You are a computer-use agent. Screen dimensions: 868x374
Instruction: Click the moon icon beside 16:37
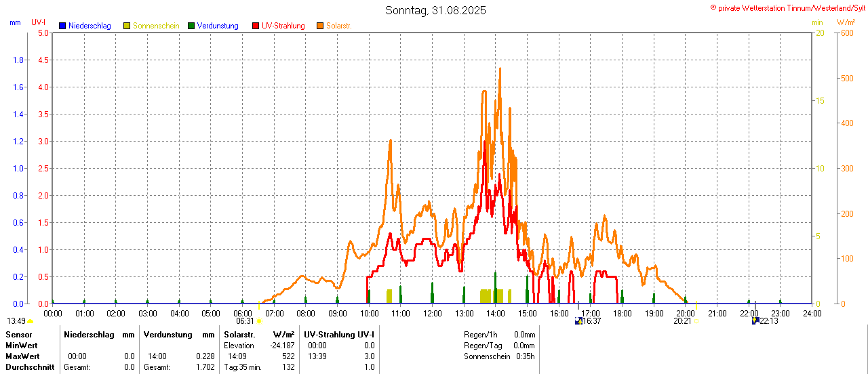[x=578, y=321]
